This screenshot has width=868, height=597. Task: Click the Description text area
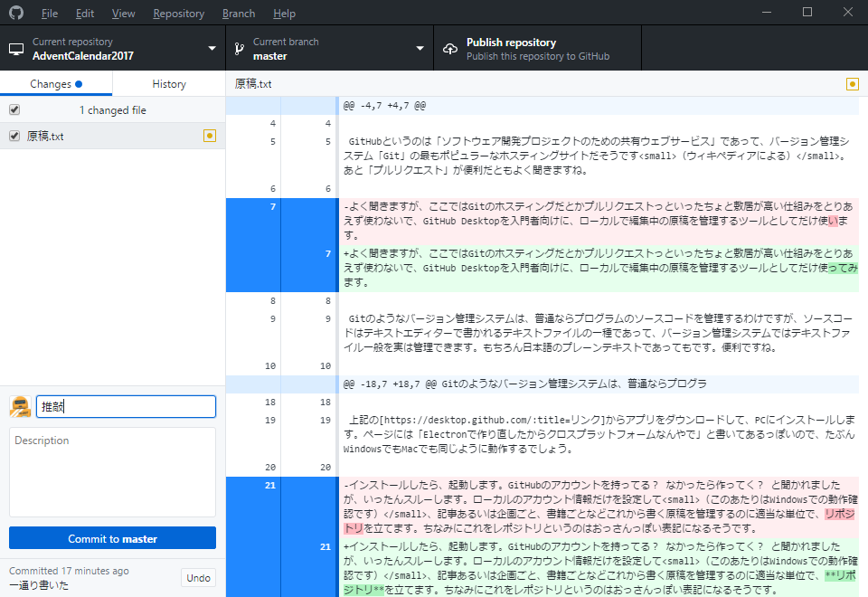click(112, 472)
